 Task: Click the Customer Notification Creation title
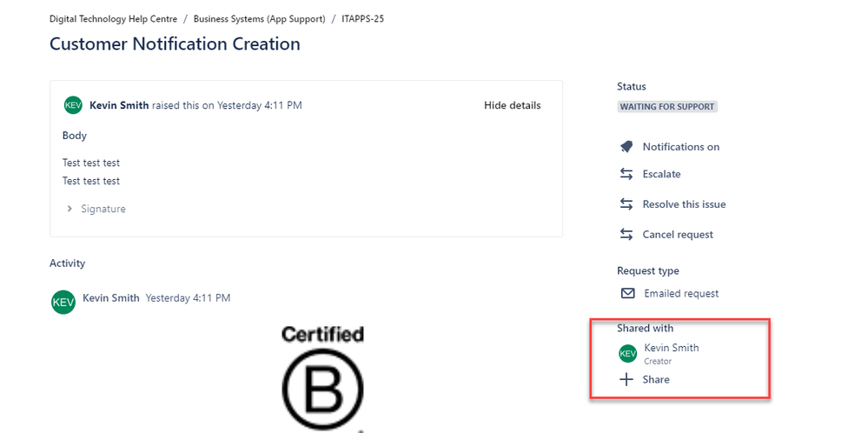tap(175, 43)
